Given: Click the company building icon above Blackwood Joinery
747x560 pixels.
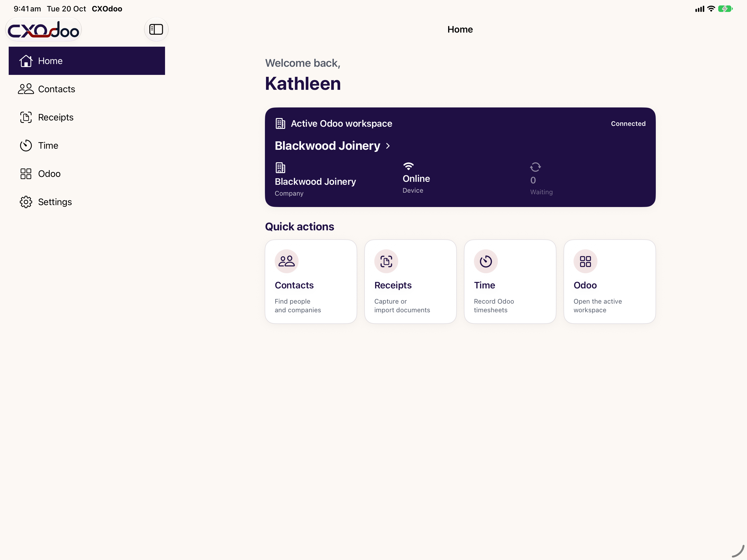Looking at the screenshot, I should (280, 167).
